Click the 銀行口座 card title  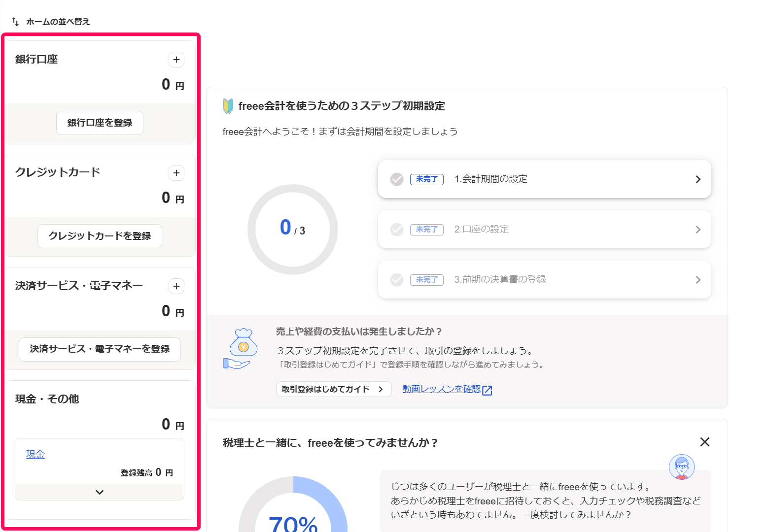(36, 59)
